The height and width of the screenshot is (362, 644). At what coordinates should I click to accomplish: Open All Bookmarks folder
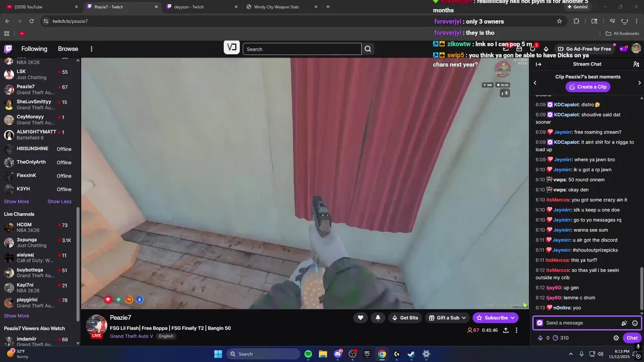[x=622, y=34]
